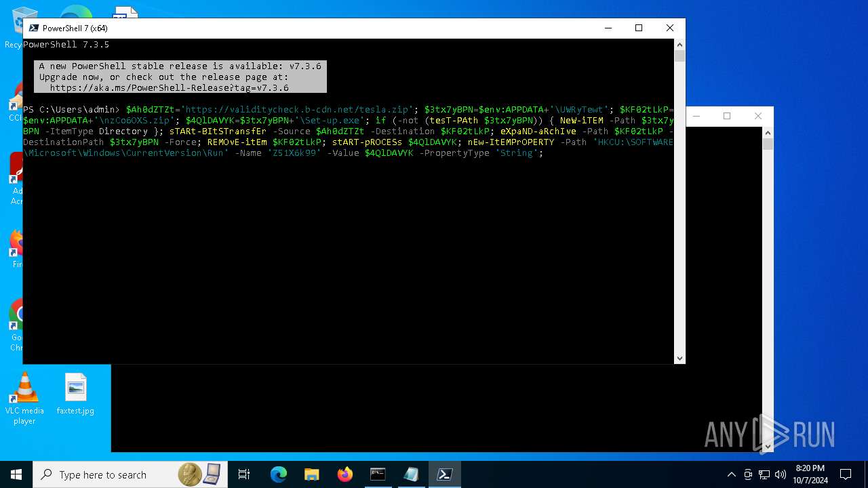
Task: Open the volume control tray icon
Action: pyautogui.click(x=781, y=474)
